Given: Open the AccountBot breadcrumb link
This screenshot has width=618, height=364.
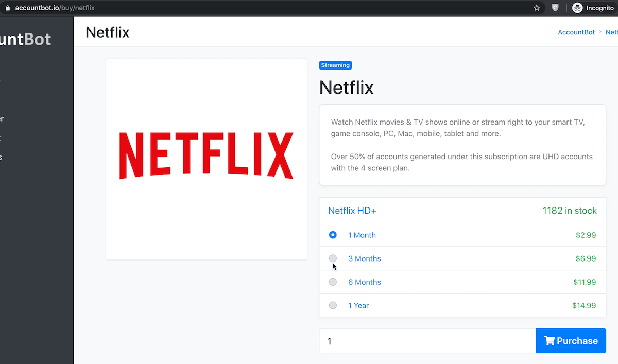Looking at the screenshot, I should pos(576,32).
